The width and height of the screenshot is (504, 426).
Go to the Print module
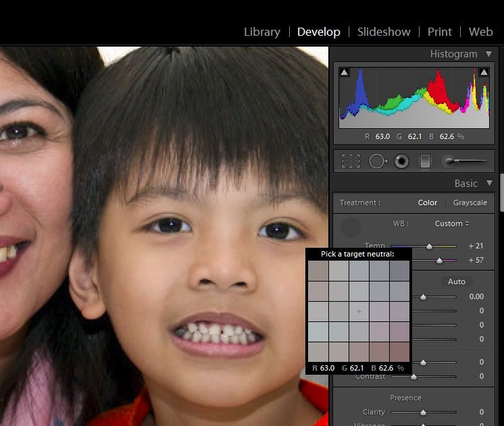[439, 32]
